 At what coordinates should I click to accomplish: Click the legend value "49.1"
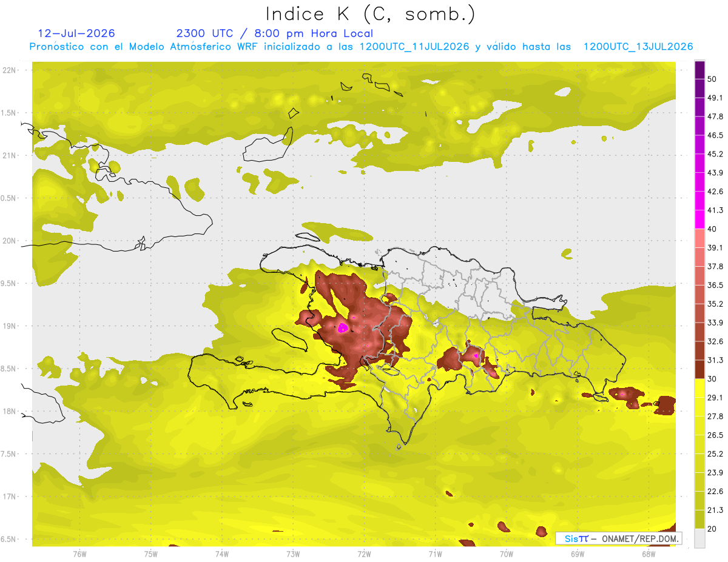(715, 98)
